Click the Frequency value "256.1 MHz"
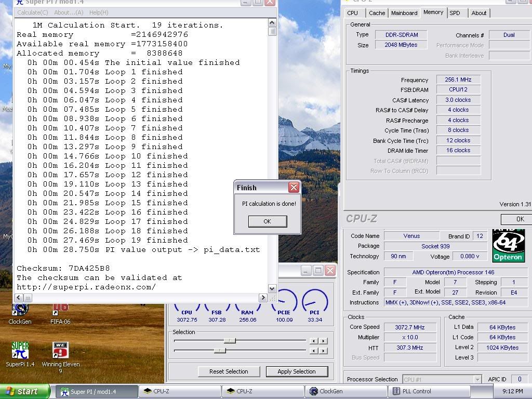532x399 pixels. click(458, 79)
